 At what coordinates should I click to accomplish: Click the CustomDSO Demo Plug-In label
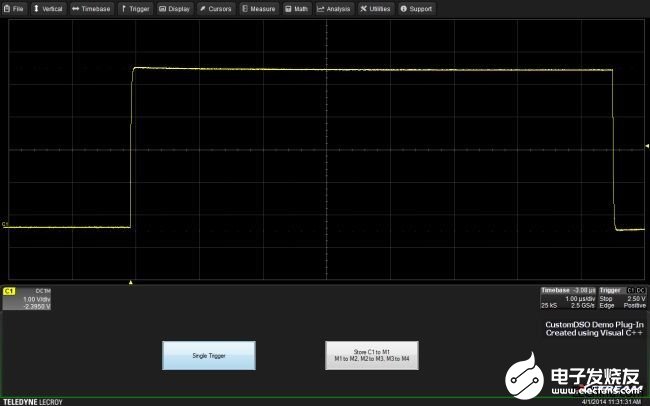tap(594, 324)
